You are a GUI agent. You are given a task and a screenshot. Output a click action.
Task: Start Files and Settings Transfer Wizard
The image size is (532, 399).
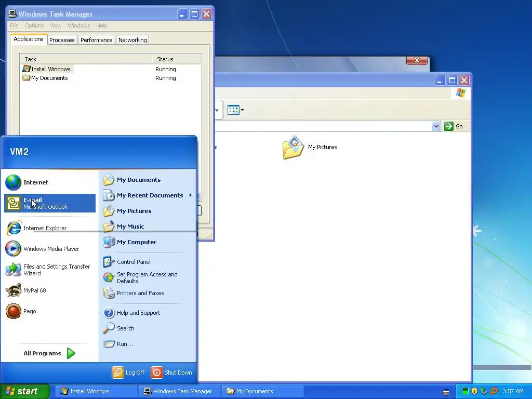coord(49,270)
